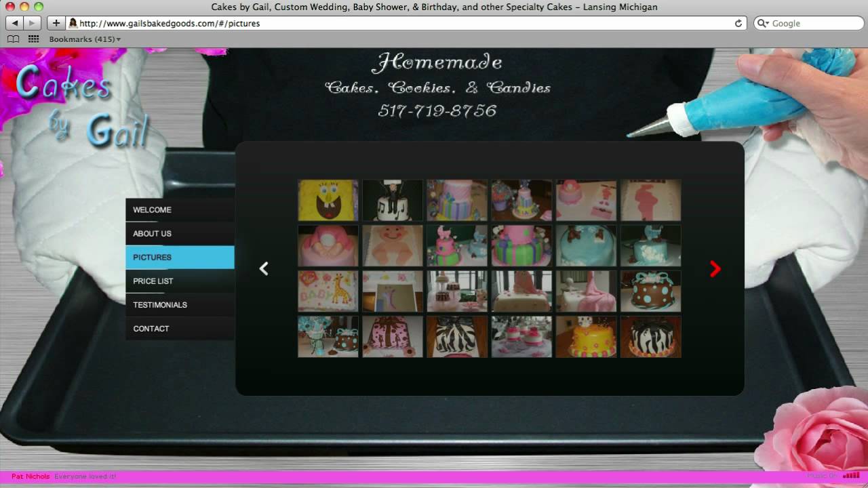The width and height of the screenshot is (868, 488).
Task: Click the browser Forward arrow
Action: 32,23
